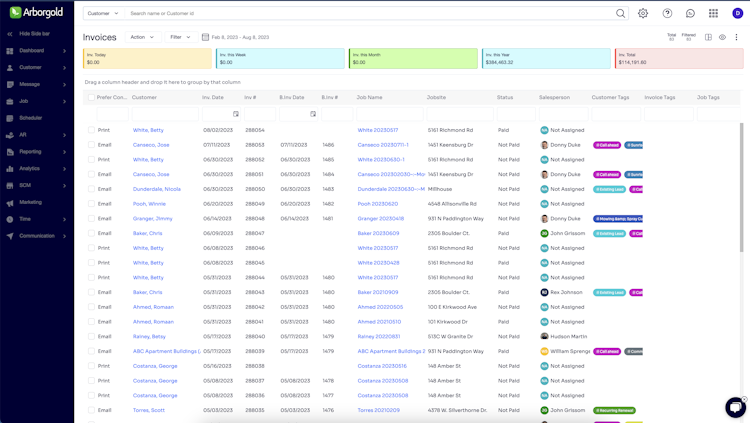Viewport: 750px width, 423px height.
Task: Sort by the Salesperson column header
Action: coord(554,97)
